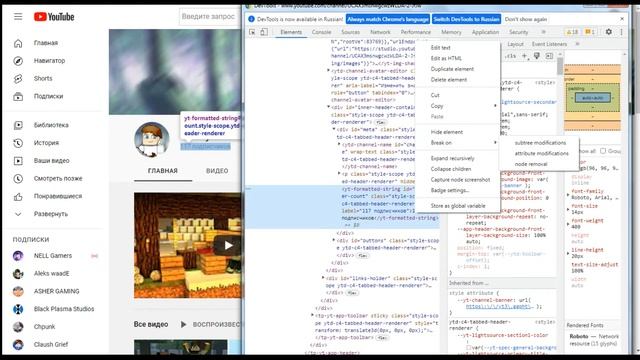Click play all ВОСПРОИЗВЕСТИ button
The image size is (640, 360).
pos(211,324)
